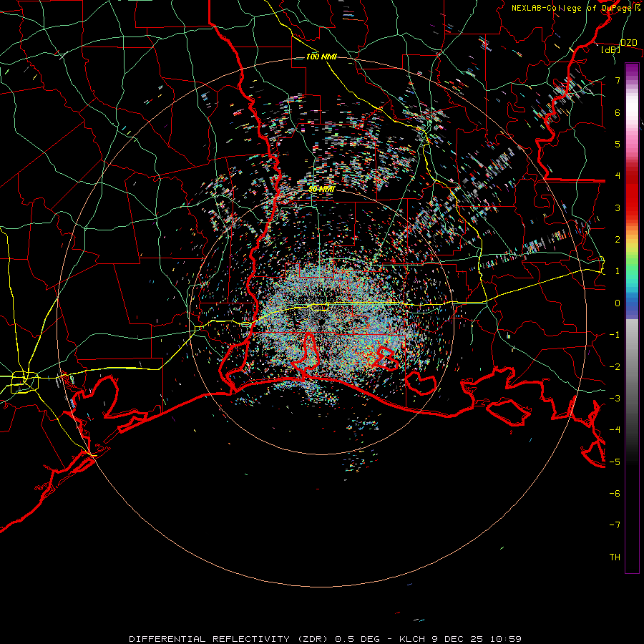The width and height of the screenshot is (644, 644).
Task: Click the '3' value on the color scale
Action: coord(618,208)
